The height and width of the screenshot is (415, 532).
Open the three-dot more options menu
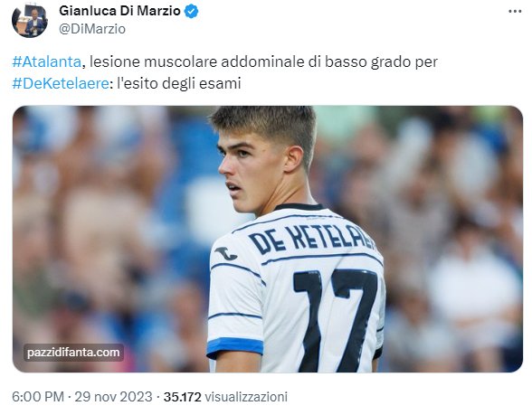[x=515, y=12]
